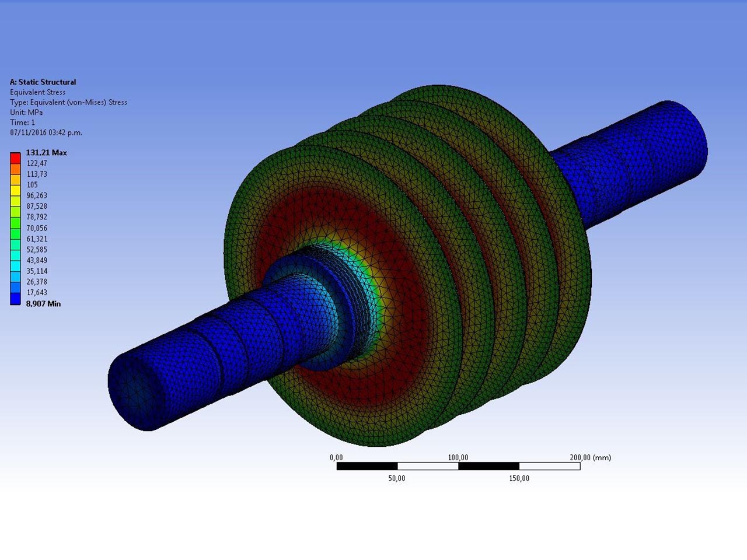
Task: Click the '100,00' scale ruler label
Action: click(458, 457)
